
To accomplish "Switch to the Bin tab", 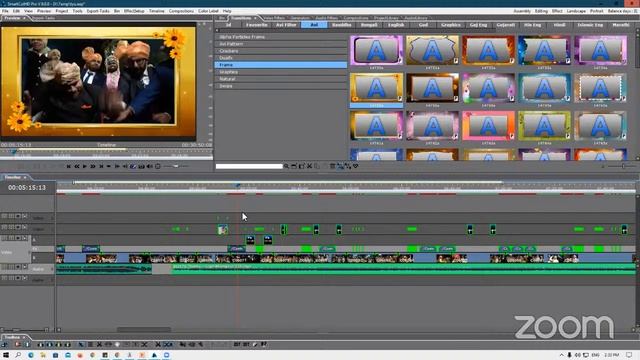I will 222,18.
